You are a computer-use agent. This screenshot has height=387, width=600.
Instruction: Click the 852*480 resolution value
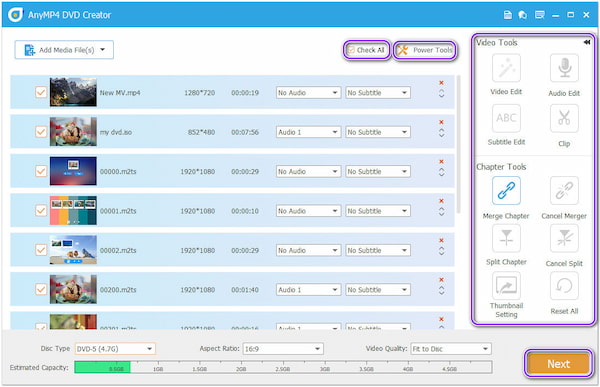click(x=201, y=132)
